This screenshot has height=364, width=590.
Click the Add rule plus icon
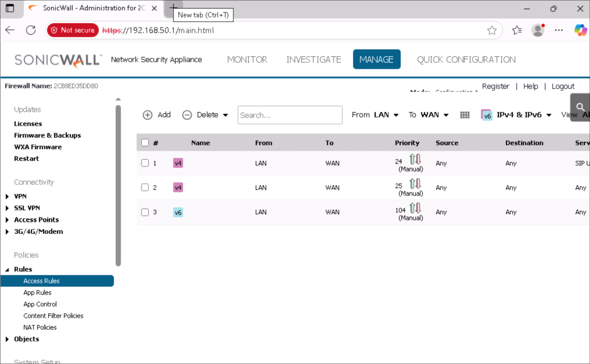coord(147,115)
